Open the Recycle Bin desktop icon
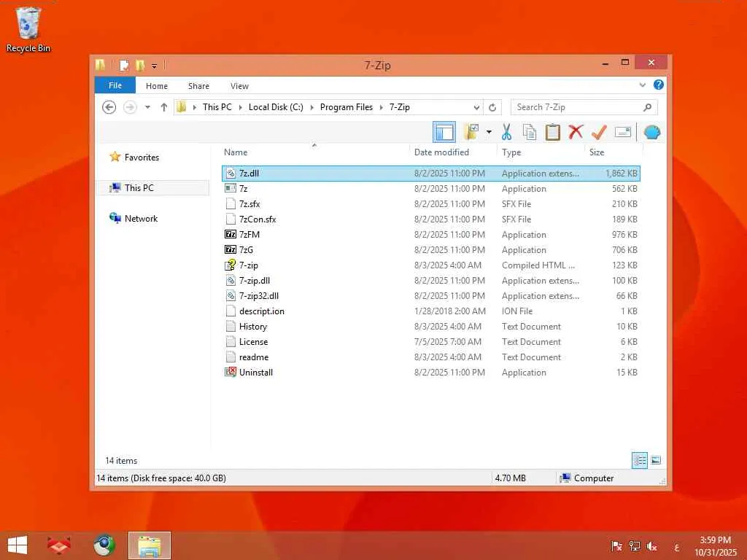The image size is (747, 560). click(x=28, y=29)
